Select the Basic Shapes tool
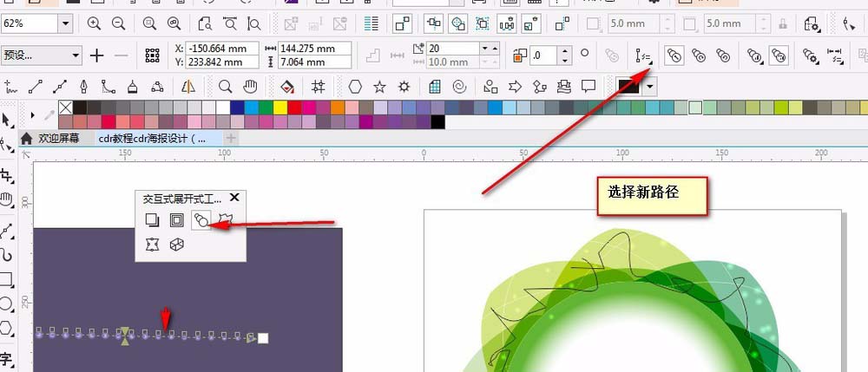Image resolution: width=868 pixels, height=372 pixels. click(490, 87)
